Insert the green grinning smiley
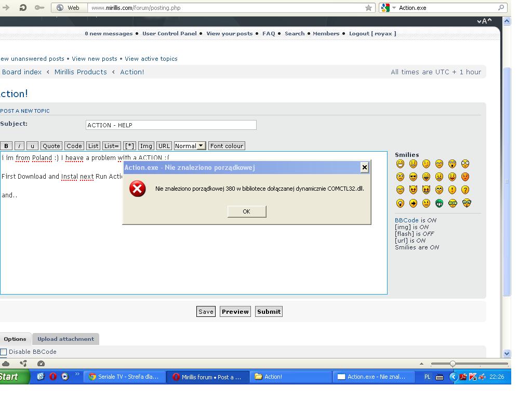The image size is (532, 399). coord(440,203)
